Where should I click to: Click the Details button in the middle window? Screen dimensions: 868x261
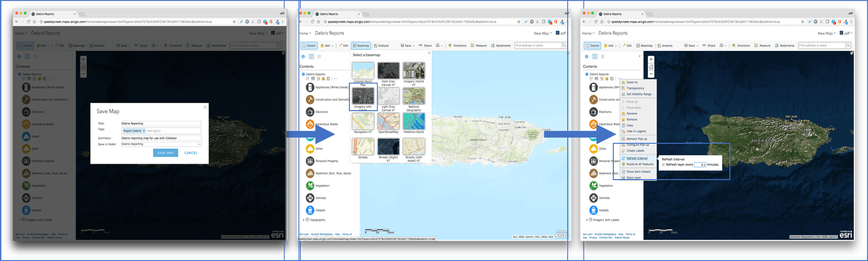[x=309, y=46]
